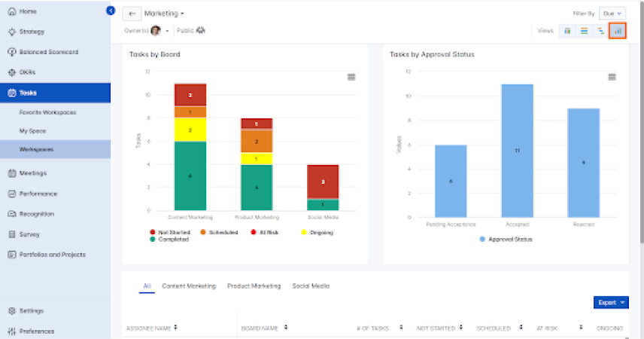Open the Strategy lightbulb icon

click(x=12, y=32)
